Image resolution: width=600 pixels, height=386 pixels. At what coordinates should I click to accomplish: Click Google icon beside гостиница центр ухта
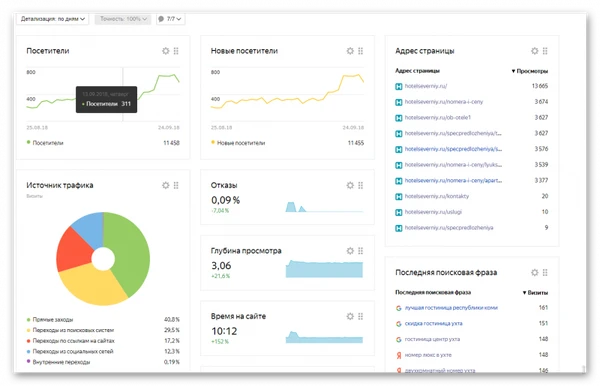click(x=398, y=339)
